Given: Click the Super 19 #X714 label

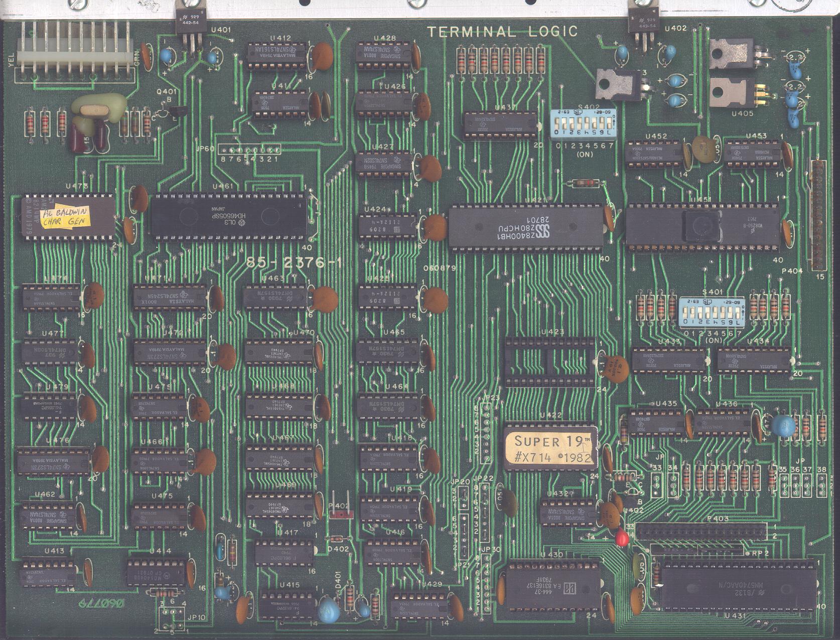Looking at the screenshot, I should click(x=550, y=448).
